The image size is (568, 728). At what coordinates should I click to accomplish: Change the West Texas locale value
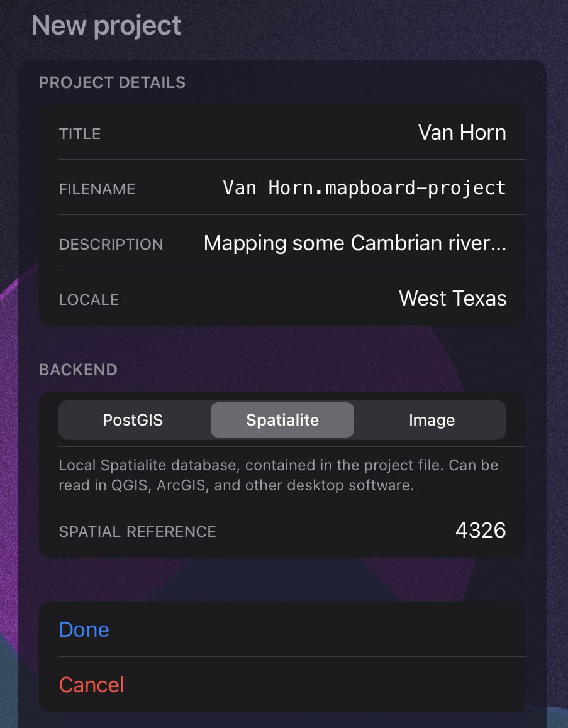(x=452, y=299)
